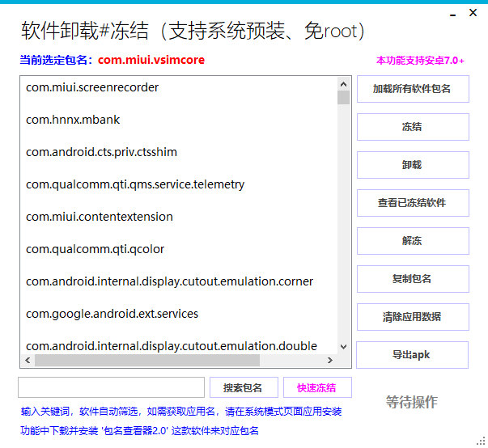Click the 冻结 freeze button
The width and height of the screenshot is (488, 448).
413,127
